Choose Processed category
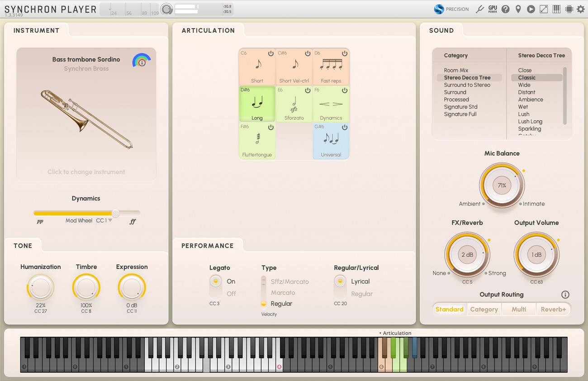The width and height of the screenshot is (588, 381). 456,100
